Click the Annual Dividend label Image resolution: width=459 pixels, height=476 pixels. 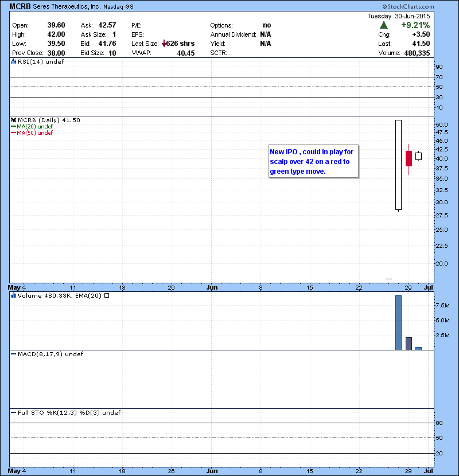pos(234,34)
